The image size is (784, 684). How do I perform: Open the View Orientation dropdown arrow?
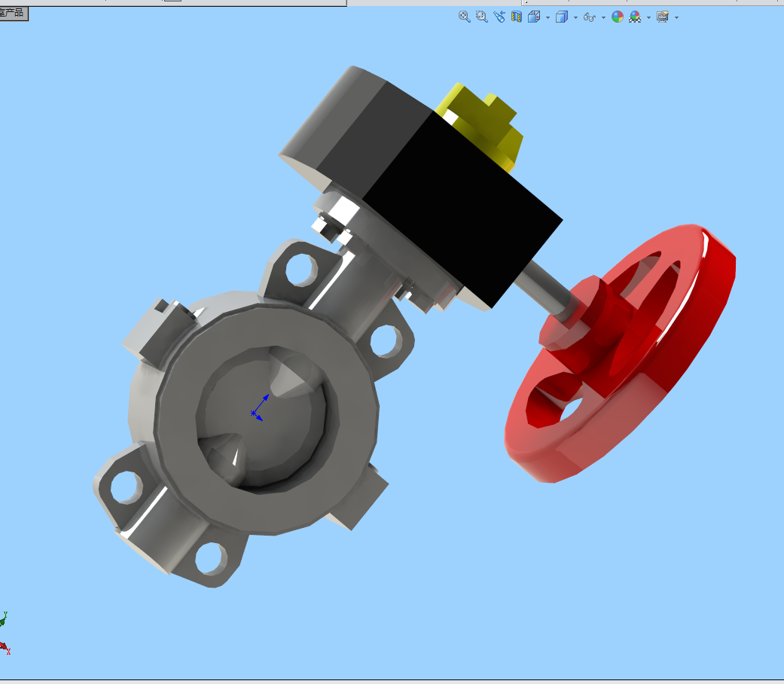pos(548,17)
